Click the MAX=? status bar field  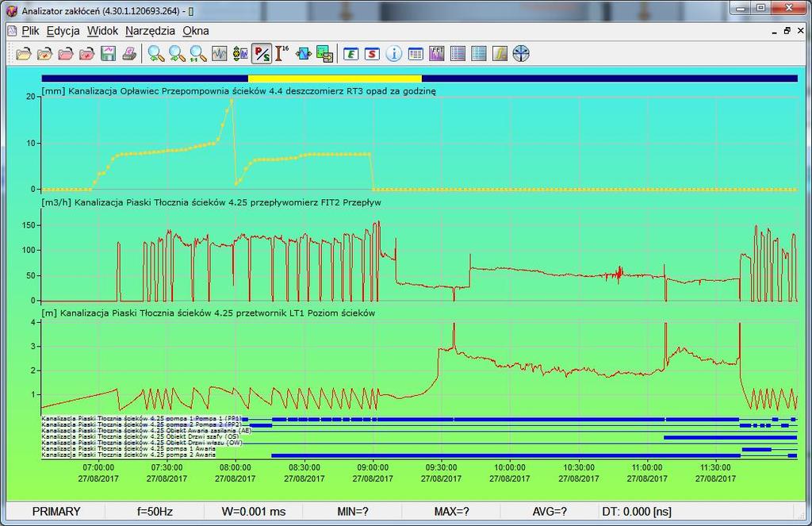(451, 512)
